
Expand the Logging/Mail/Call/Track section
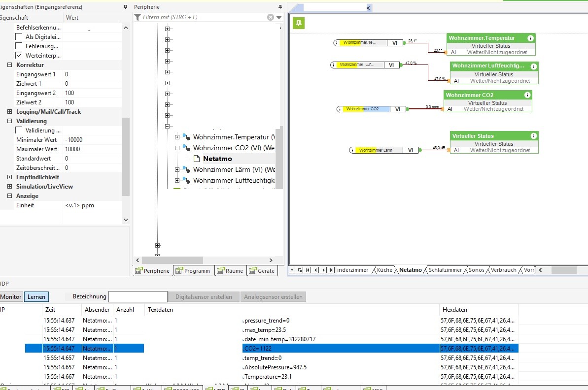tap(10, 112)
